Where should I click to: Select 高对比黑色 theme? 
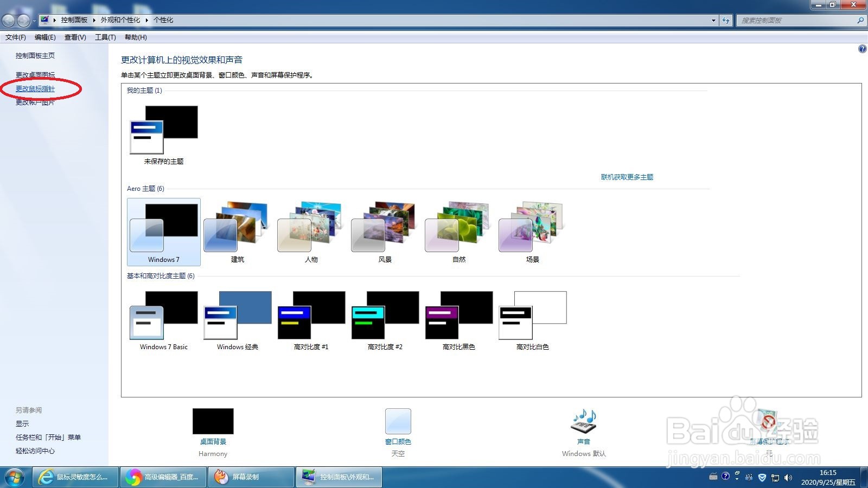(458, 320)
